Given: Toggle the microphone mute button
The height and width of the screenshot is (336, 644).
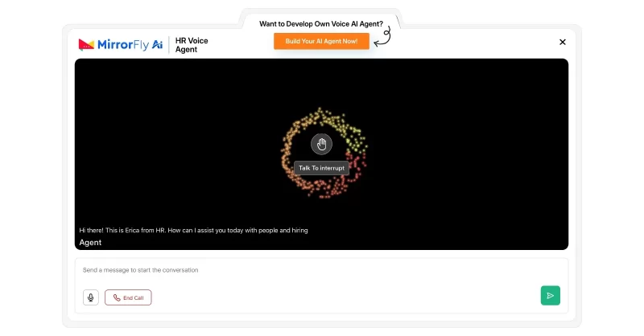Looking at the screenshot, I should pyautogui.click(x=91, y=297).
